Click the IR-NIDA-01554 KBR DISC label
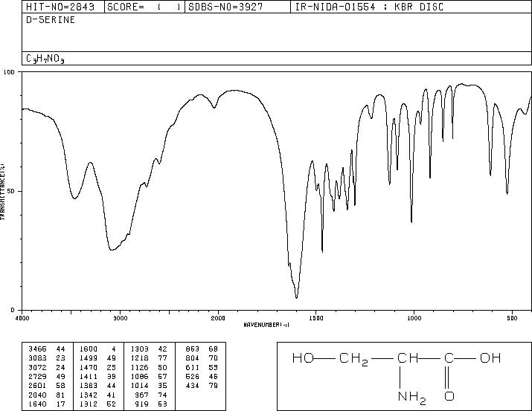Viewport: 532px width, 411px height. 369,7
